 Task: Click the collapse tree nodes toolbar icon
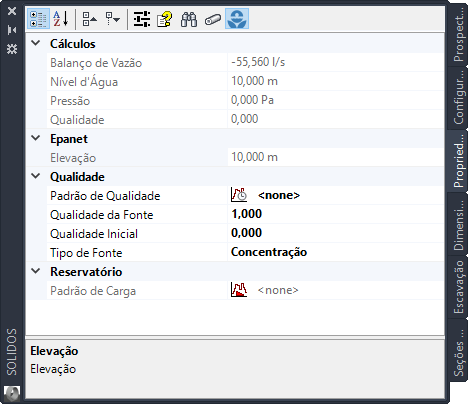pos(89,19)
